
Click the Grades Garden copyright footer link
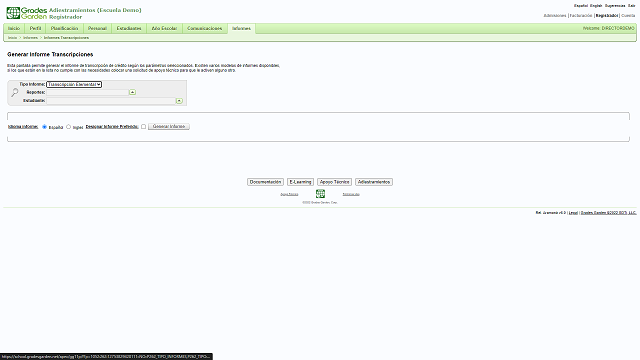tap(608, 213)
